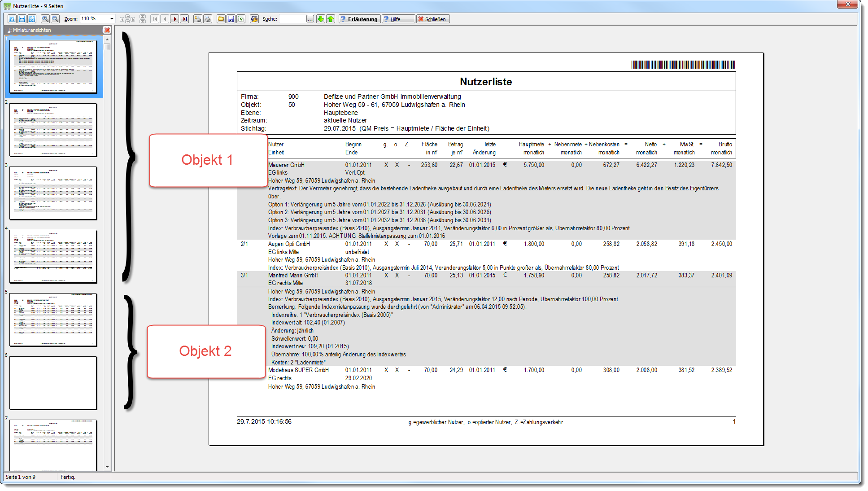This screenshot has height=491, width=868.
Task: Find previous with green up arrow
Action: [x=331, y=19]
